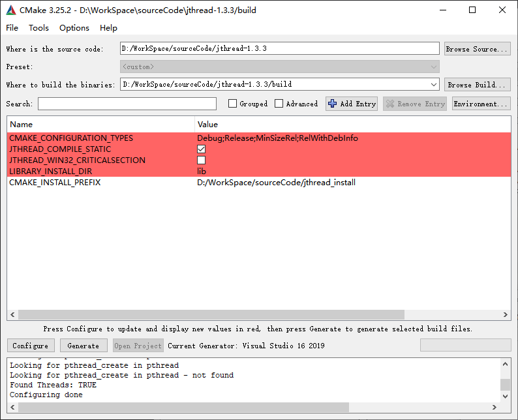The height and width of the screenshot is (420, 518).
Task: Click right arrow of variable table scrollbar
Action: 505,314
